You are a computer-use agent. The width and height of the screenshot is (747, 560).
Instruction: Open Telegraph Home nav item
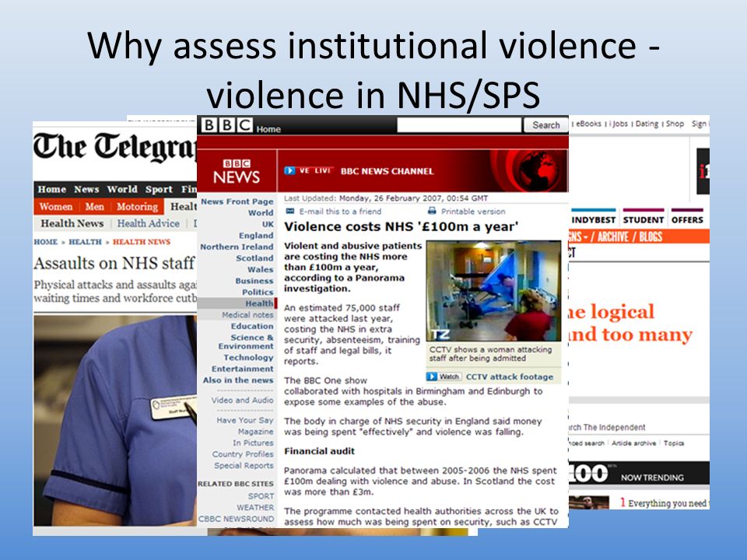point(52,189)
